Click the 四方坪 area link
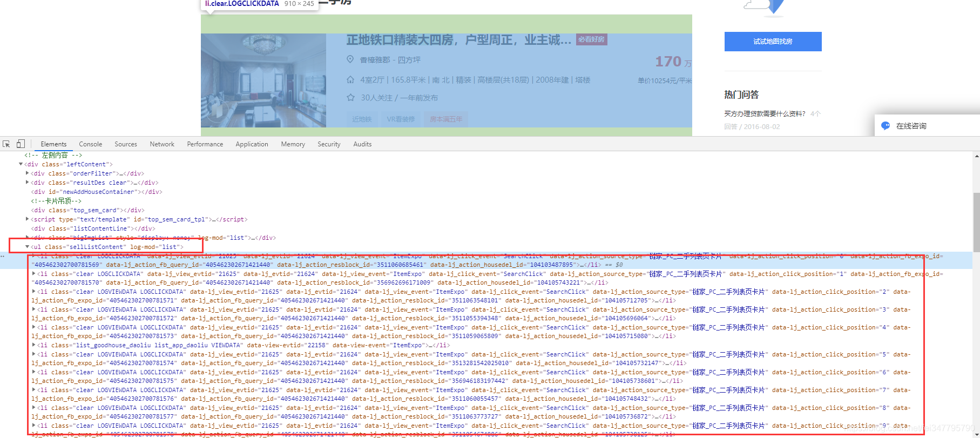Image resolution: width=980 pixels, height=438 pixels. (x=409, y=60)
